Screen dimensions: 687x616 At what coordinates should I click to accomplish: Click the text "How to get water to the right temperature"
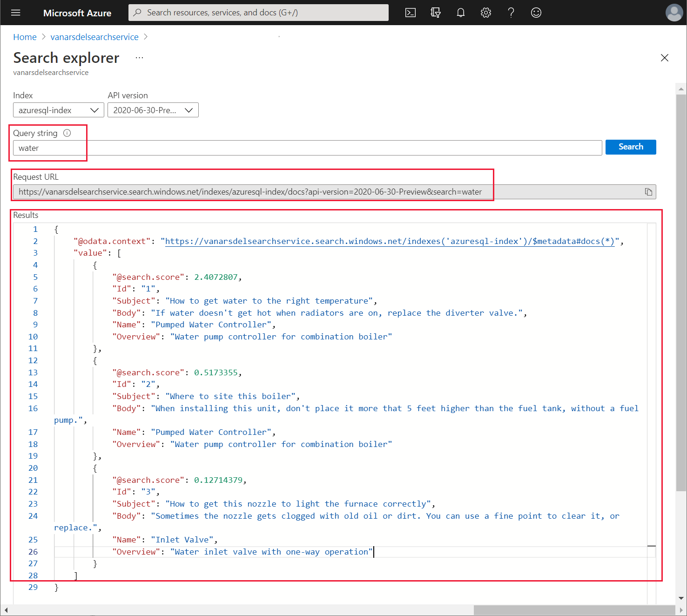(x=269, y=301)
